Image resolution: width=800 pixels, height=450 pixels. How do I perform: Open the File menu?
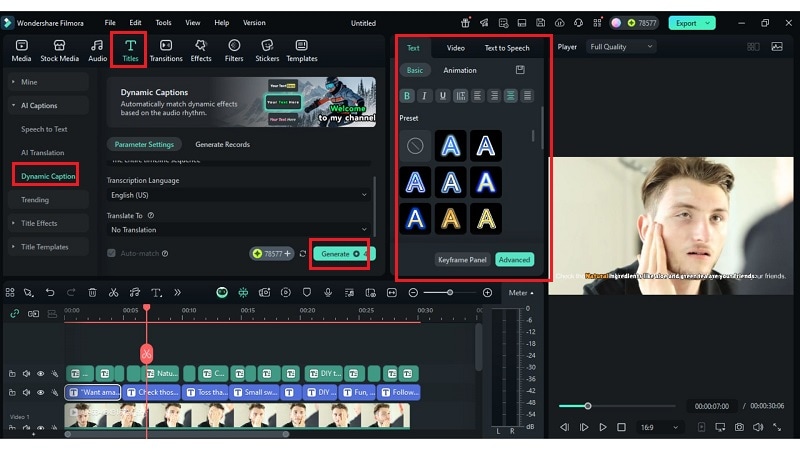110,22
